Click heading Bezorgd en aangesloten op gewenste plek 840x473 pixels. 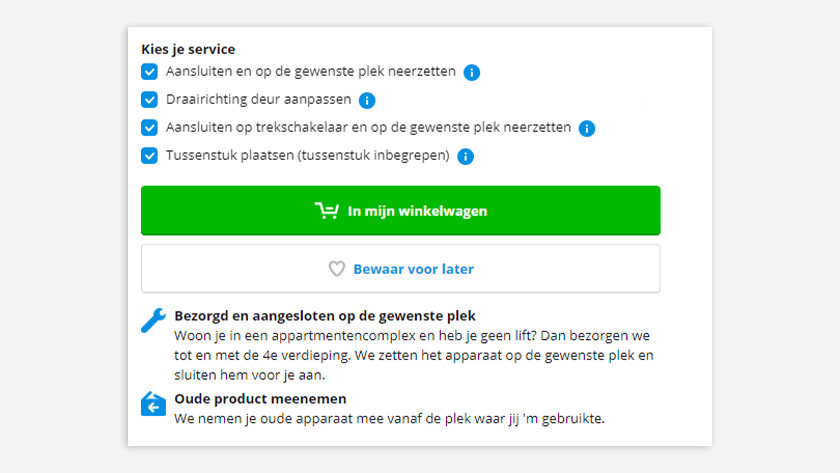click(x=325, y=316)
